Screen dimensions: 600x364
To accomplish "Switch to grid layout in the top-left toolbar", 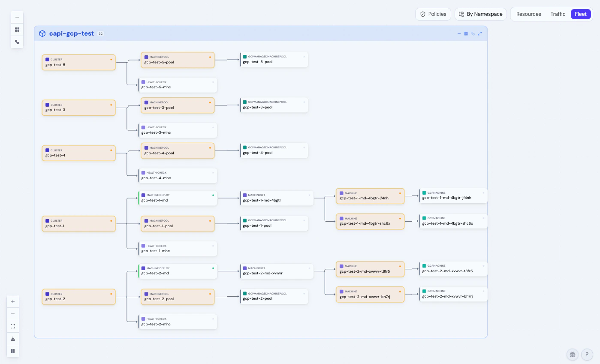I will tap(17, 30).
